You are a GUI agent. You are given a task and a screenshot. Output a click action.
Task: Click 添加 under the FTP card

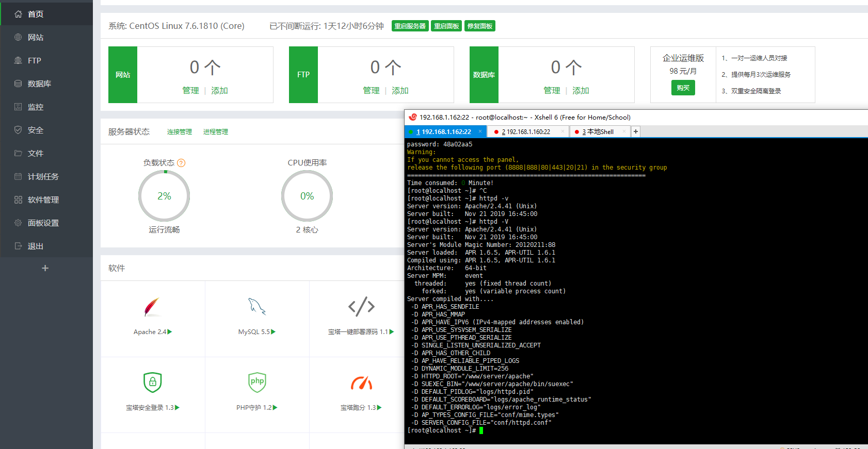point(400,91)
